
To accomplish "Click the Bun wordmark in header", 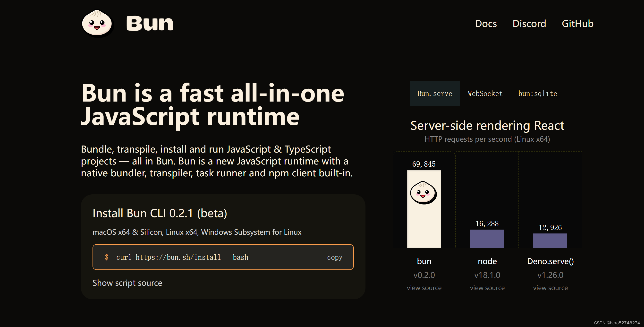I will [x=150, y=23].
